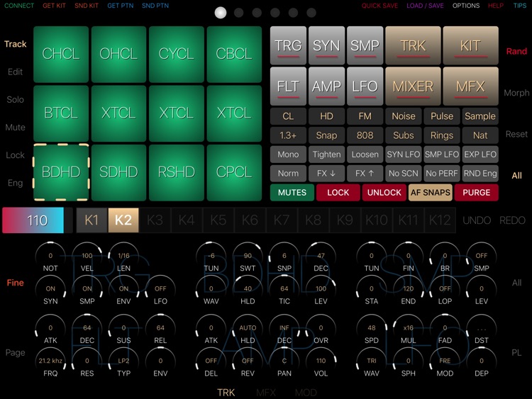Click the red LOCK button
Image resolution: width=532 pixels, height=399 pixels.
click(338, 193)
